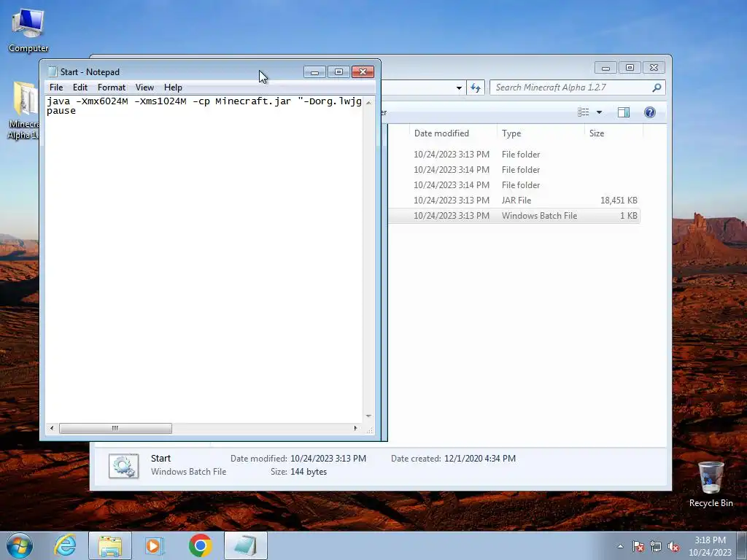
Task: Maximize the Notepad window
Action: click(x=338, y=72)
